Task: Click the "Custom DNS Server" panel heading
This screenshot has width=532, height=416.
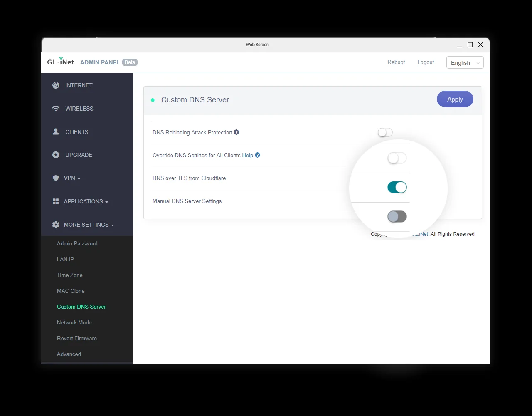Action: point(195,100)
